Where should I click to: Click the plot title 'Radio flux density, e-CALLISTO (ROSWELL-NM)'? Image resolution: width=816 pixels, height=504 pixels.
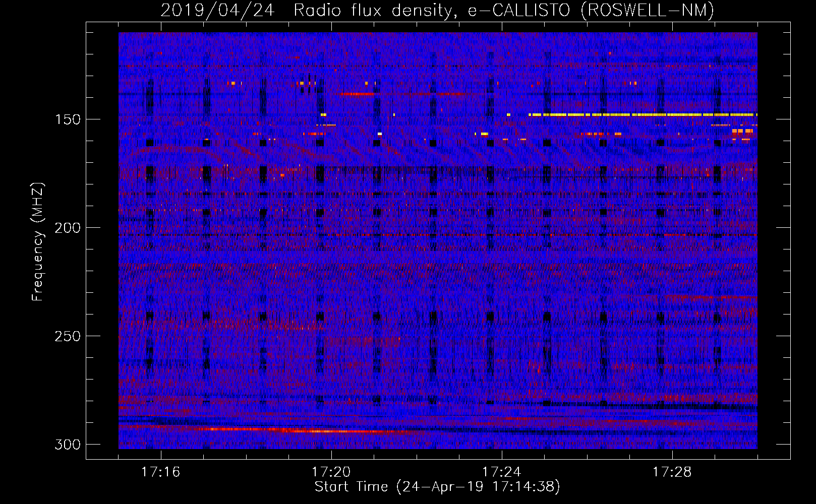pyautogui.click(x=504, y=10)
